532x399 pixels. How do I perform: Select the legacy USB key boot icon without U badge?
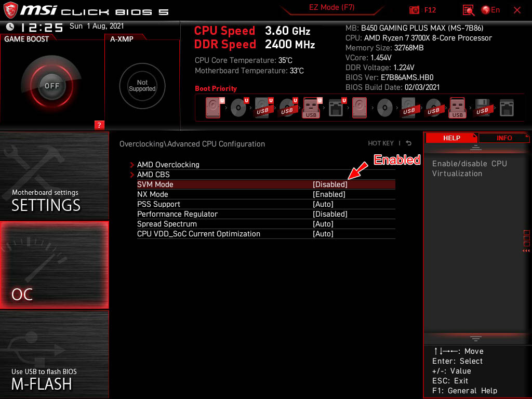[457, 108]
